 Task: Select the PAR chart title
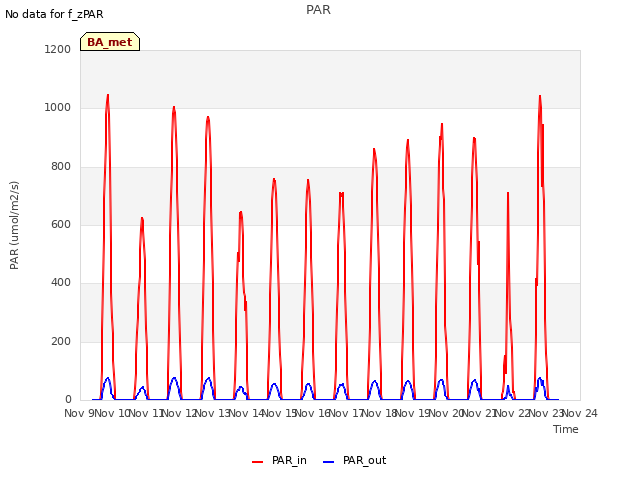click(318, 9)
